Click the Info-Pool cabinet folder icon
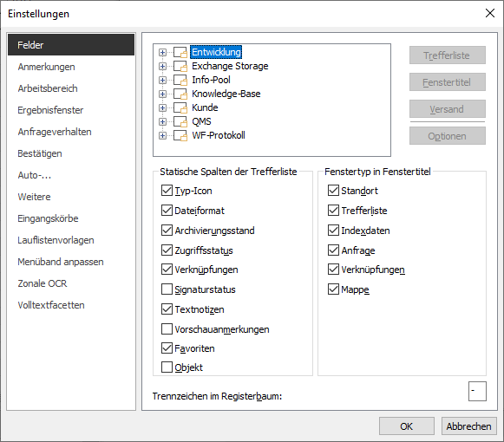 (x=180, y=80)
